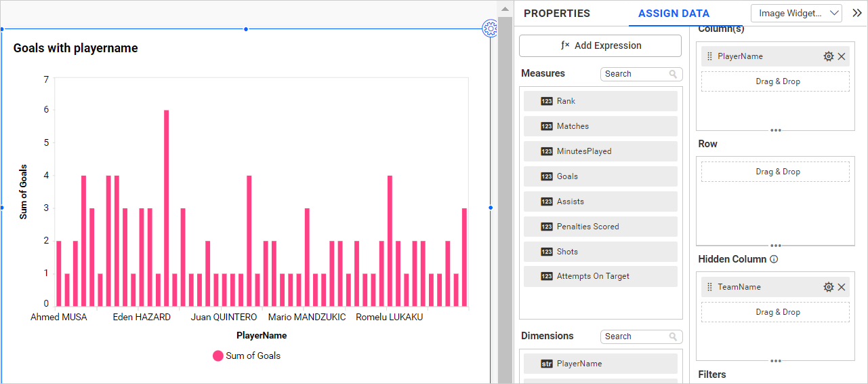Viewport: 868px width, 384px height.
Task: Click the Hidden Column info icon
Action: coord(774,259)
